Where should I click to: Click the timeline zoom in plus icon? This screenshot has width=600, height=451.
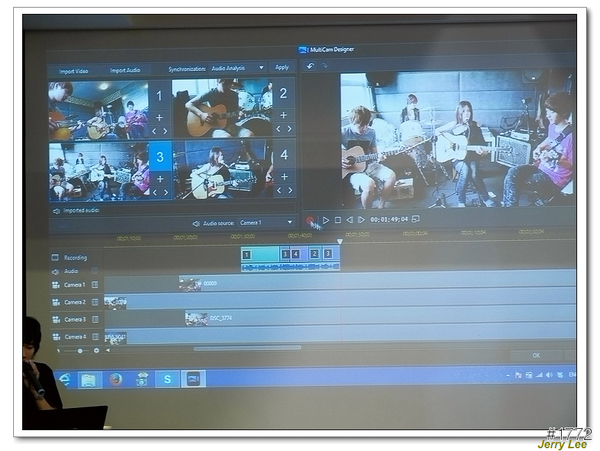pos(96,350)
